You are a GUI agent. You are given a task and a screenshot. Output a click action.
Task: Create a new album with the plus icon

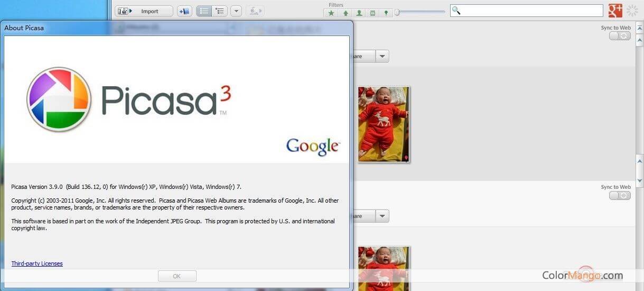point(184,11)
